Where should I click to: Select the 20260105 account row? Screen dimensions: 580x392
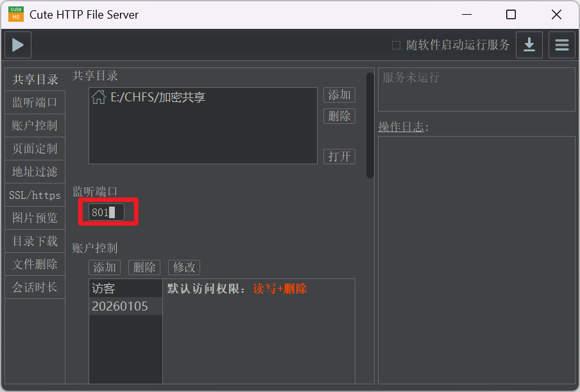pos(126,306)
